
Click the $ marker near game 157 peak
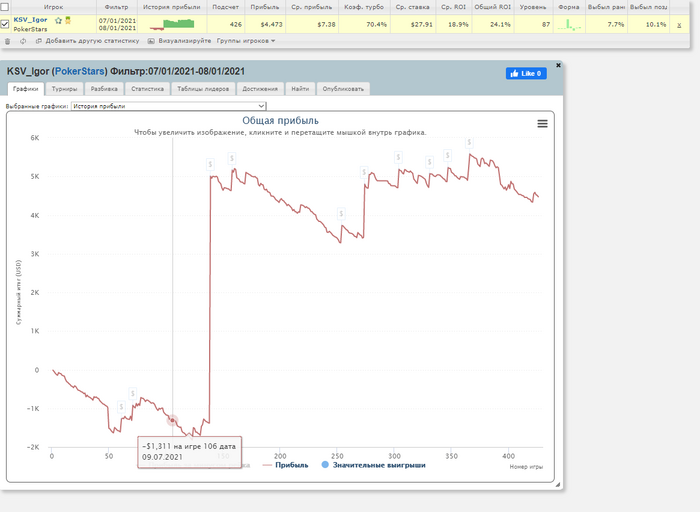pyautogui.click(x=232, y=158)
